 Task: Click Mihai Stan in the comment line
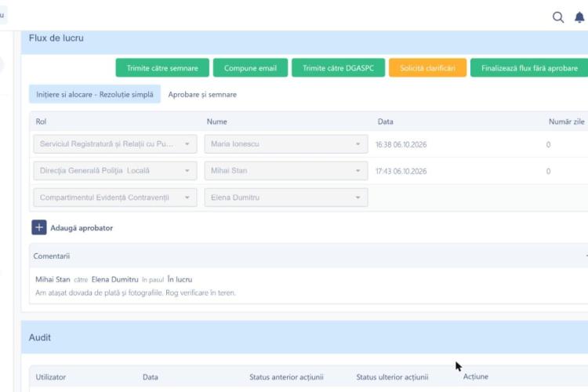tap(53, 279)
